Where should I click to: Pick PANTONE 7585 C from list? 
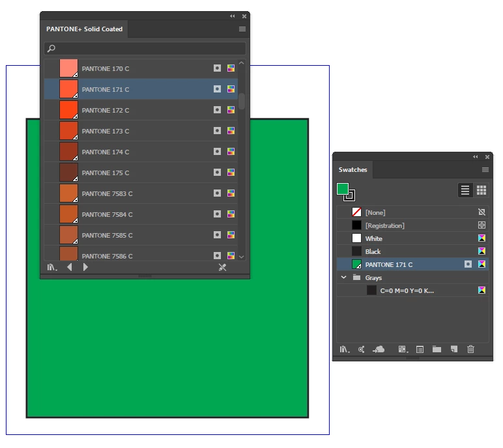click(141, 235)
